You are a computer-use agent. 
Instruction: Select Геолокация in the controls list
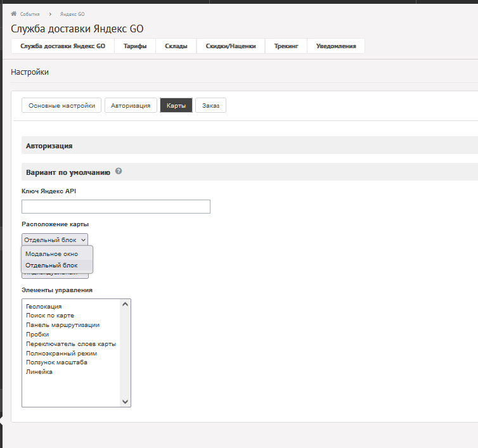[44, 306]
